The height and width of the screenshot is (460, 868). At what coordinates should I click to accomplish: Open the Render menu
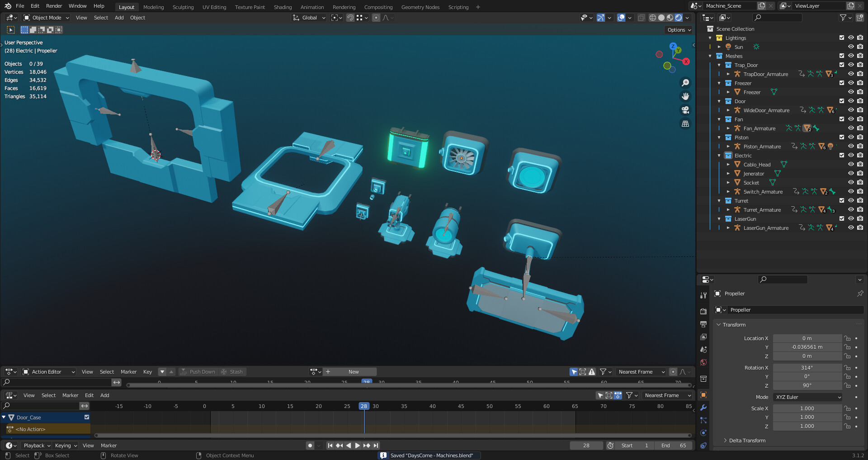[x=53, y=6]
